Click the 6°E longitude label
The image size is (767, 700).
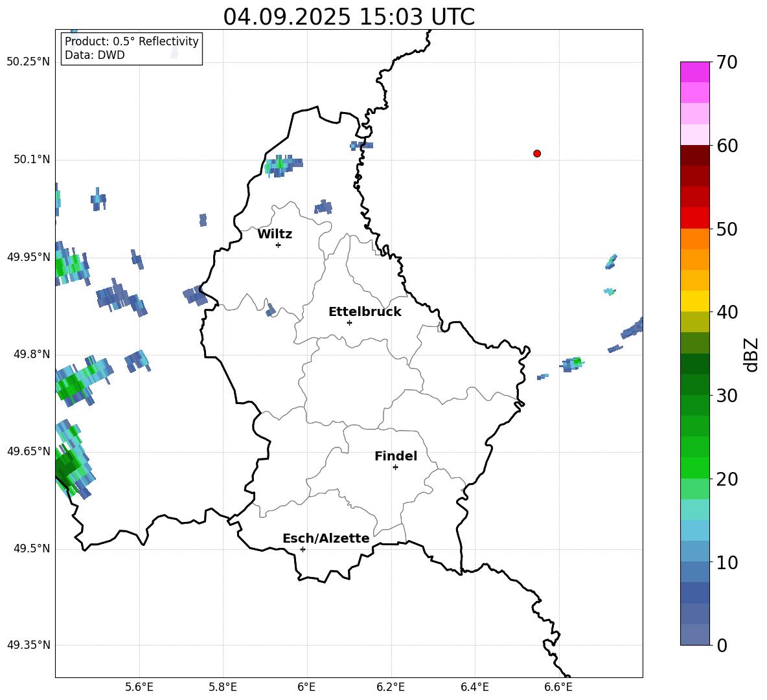[x=306, y=687]
